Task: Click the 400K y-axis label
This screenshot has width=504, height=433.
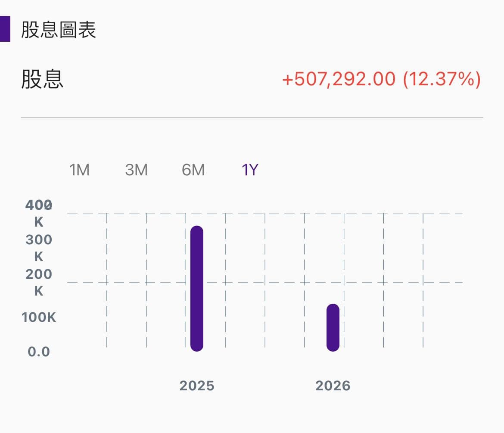Action: pyautogui.click(x=39, y=213)
